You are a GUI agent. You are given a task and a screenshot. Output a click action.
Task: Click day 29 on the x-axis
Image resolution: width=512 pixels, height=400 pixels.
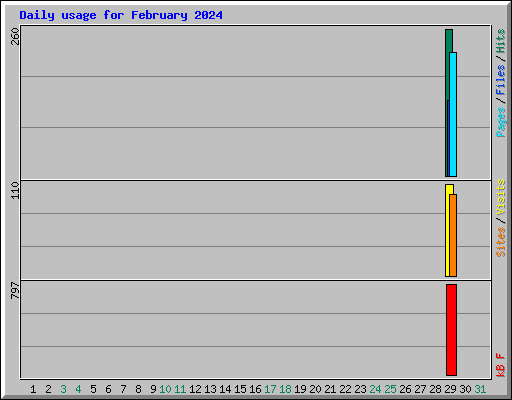click(450, 389)
